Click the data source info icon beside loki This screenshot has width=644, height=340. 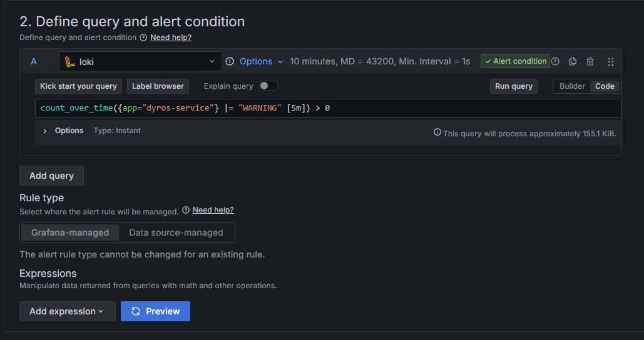[x=230, y=61]
